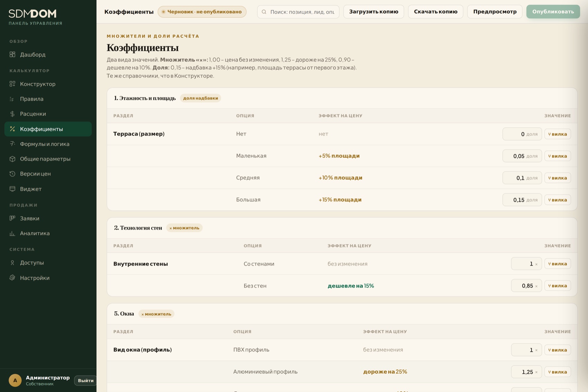Click вилка button for Алюминиевый профиль row
The height and width of the screenshot is (392, 588).
[x=558, y=372]
